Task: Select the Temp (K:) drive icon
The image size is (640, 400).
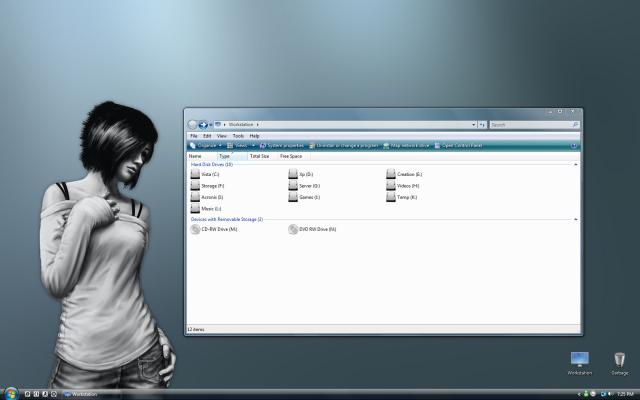Action: pos(391,197)
